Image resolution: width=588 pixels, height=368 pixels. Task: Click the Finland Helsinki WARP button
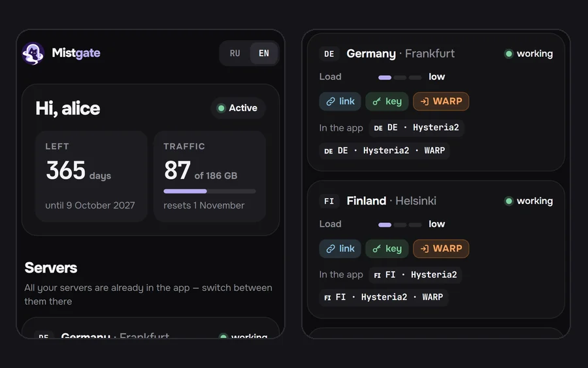(x=441, y=248)
